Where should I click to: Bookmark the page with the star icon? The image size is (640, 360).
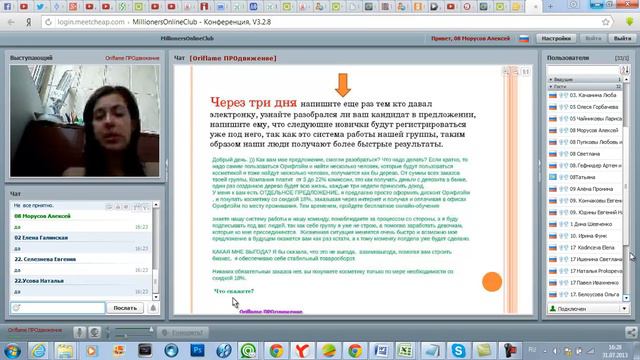[x=606, y=22]
